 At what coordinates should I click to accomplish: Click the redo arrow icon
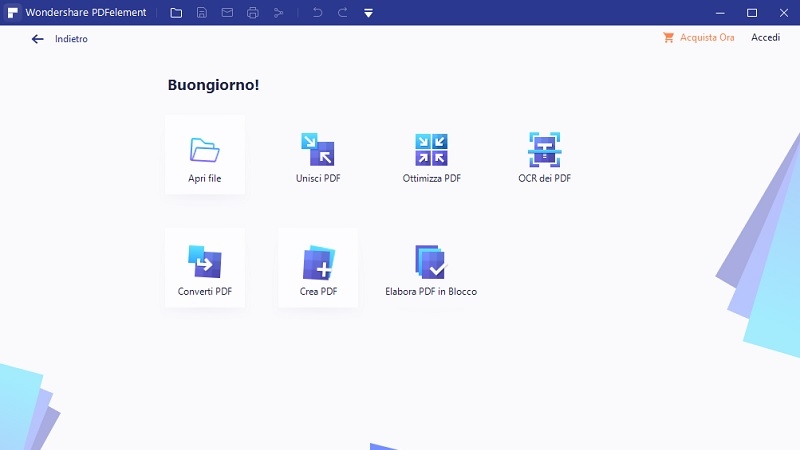[343, 12]
